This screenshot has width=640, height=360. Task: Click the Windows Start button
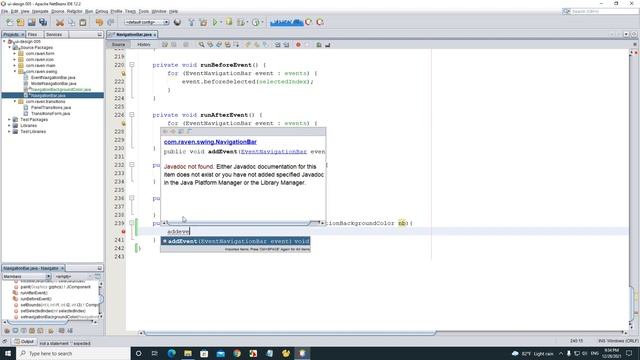8,353
